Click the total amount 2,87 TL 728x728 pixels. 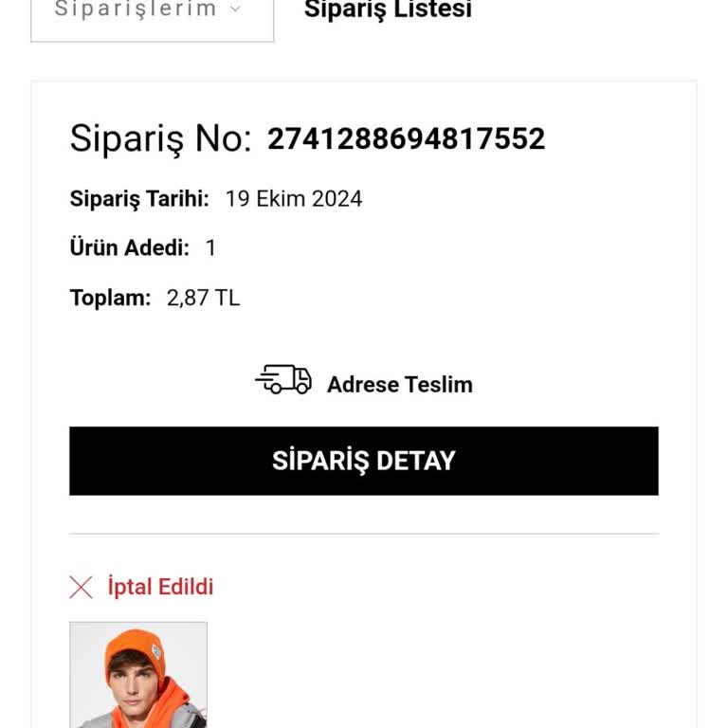(203, 298)
